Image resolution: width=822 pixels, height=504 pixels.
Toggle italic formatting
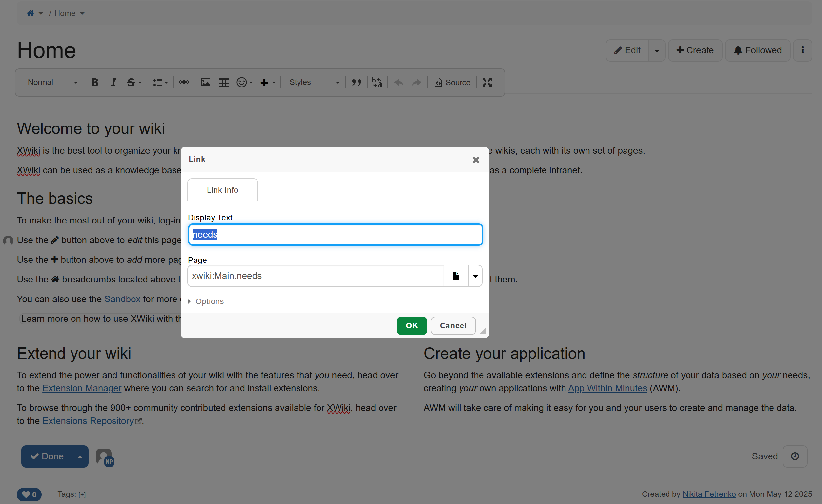click(x=113, y=82)
